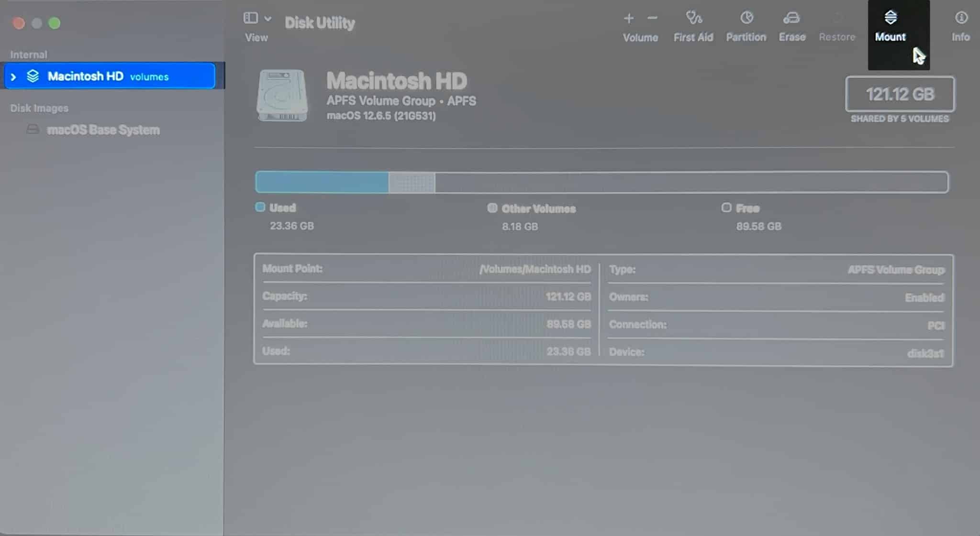This screenshot has height=536, width=980.
Task: Click the Other Volumes legend swatch
Action: pyautogui.click(x=492, y=208)
